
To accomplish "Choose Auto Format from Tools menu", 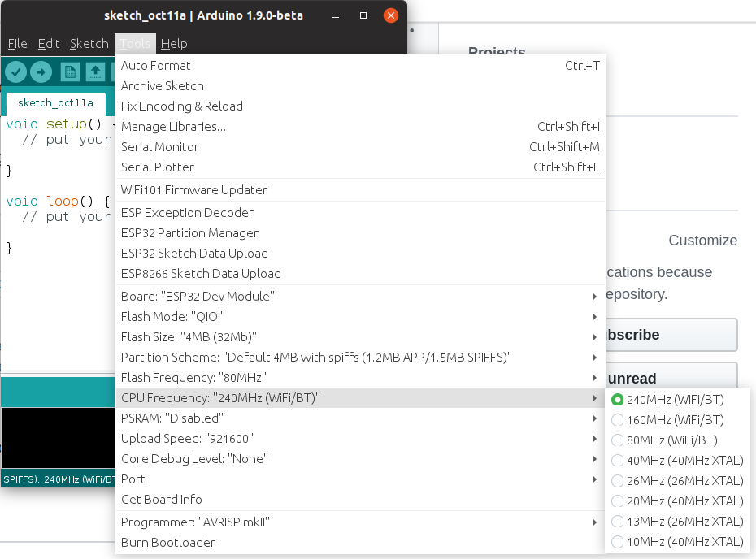I will tap(360, 66).
